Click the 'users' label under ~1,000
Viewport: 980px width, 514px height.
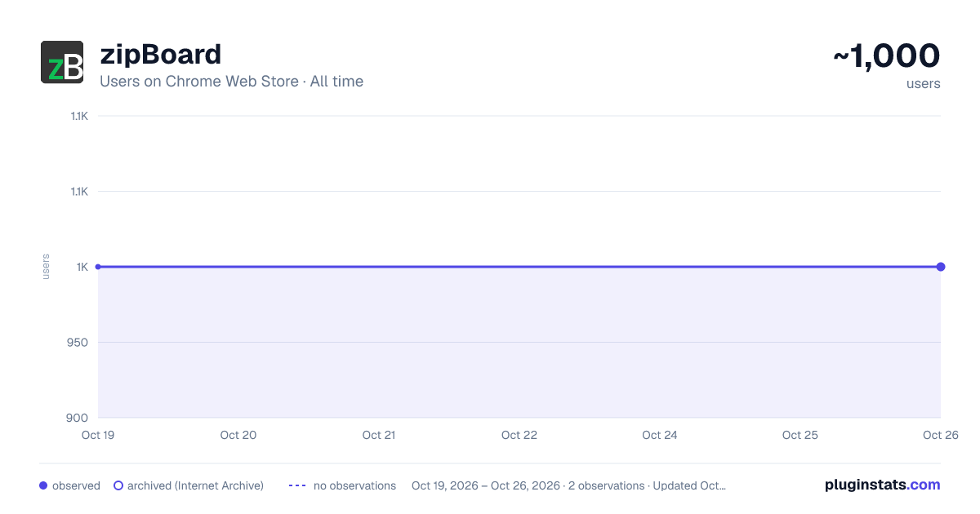[x=924, y=83]
